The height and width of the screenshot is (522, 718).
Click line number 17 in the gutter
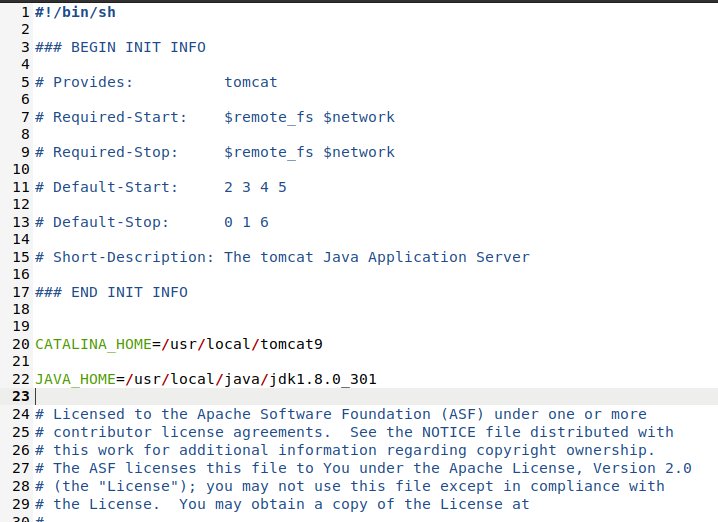pyautogui.click(x=21, y=292)
